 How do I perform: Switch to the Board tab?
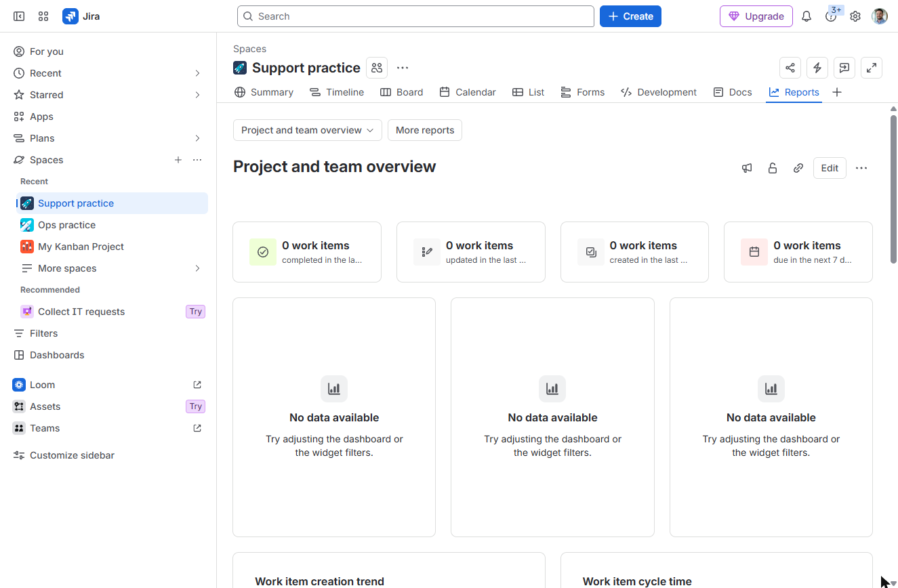401,92
